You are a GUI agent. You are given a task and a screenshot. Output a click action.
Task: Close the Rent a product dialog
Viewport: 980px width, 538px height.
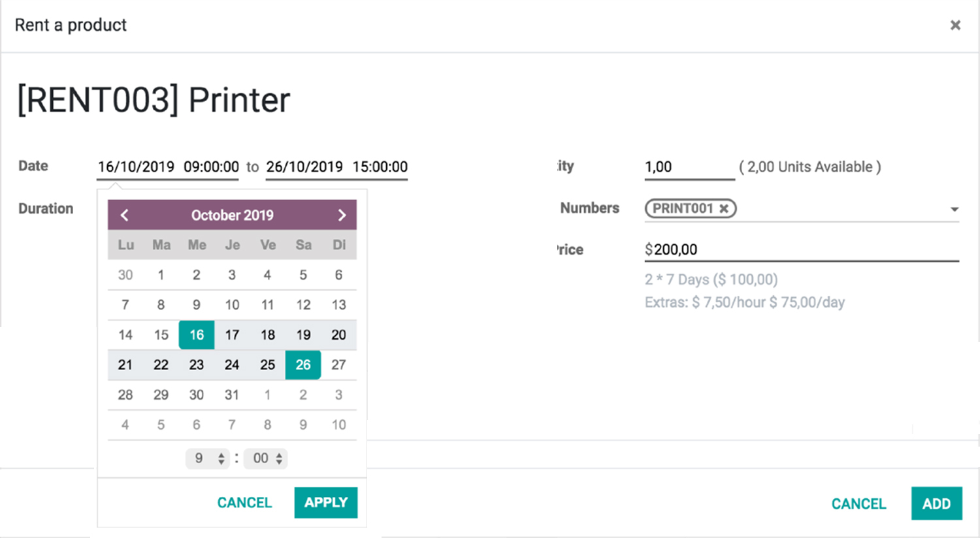(955, 25)
